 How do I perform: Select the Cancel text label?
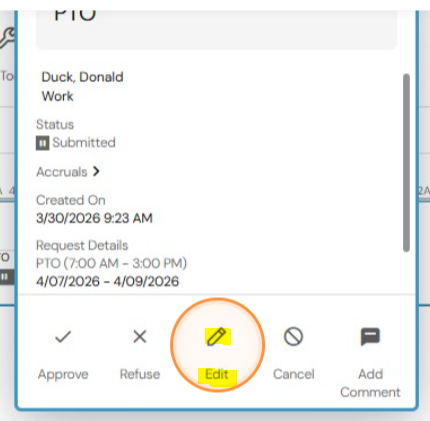(294, 374)
